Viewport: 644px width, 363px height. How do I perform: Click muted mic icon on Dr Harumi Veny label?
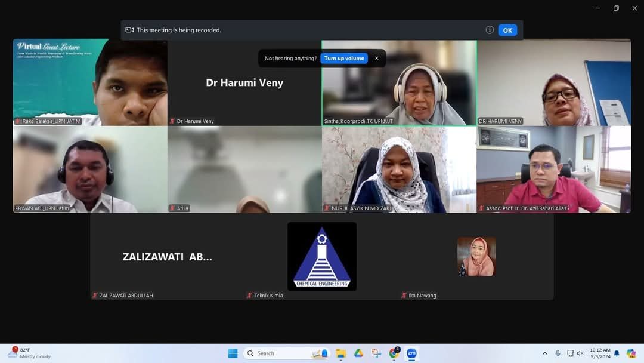(x=172, y=121)
